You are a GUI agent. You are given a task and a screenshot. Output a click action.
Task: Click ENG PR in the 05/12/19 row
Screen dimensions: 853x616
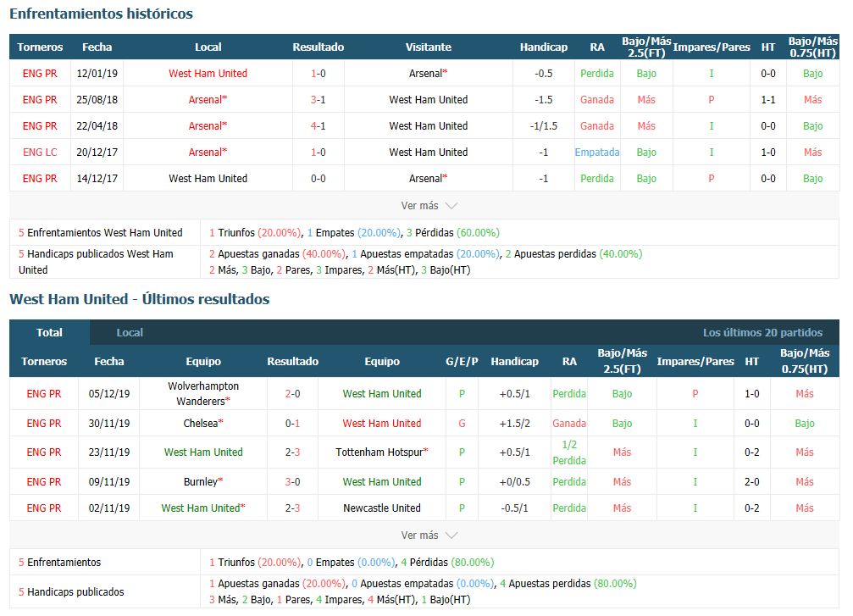pyautogui.click(x=44, y=393)
